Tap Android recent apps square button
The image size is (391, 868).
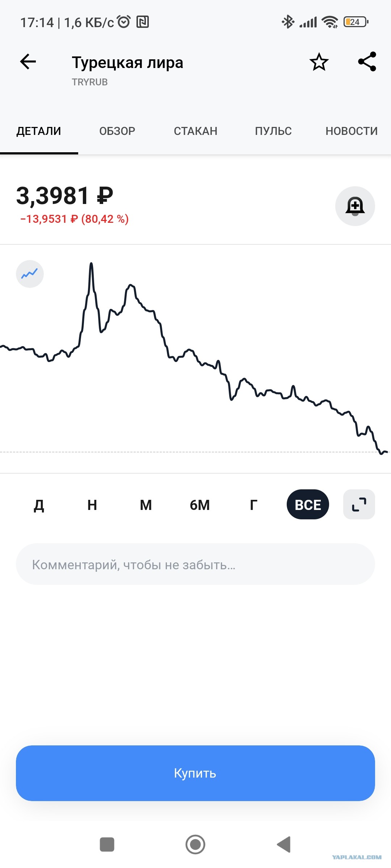tap(107, 844)
